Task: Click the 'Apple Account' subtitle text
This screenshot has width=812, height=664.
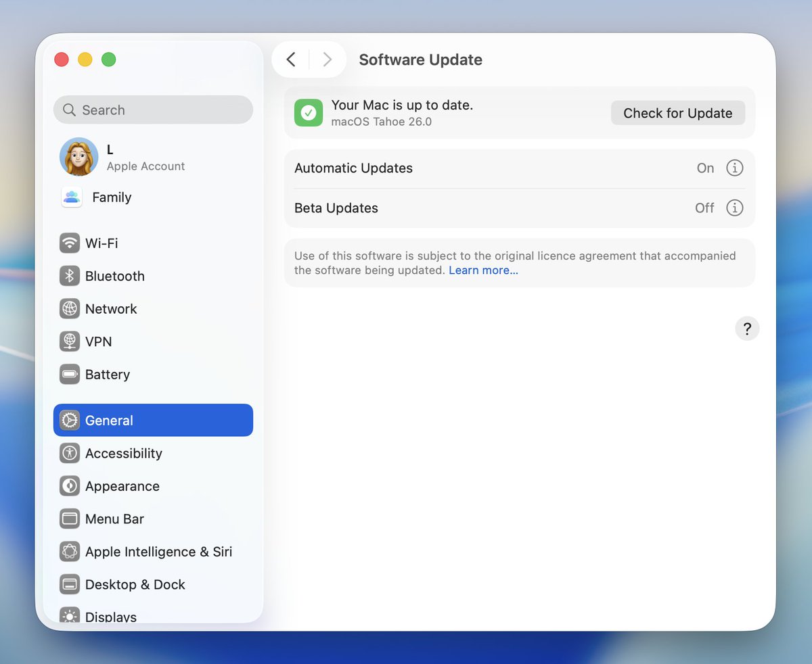Action: [145, 166]
